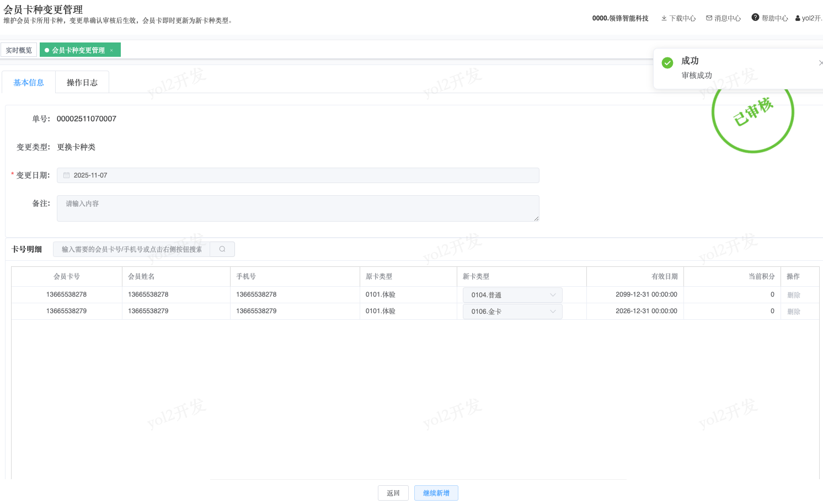Viewport: 823px width, 504px height.
Task: Click the 会员卡种变更管理 page heading
Action: (43, 9)
